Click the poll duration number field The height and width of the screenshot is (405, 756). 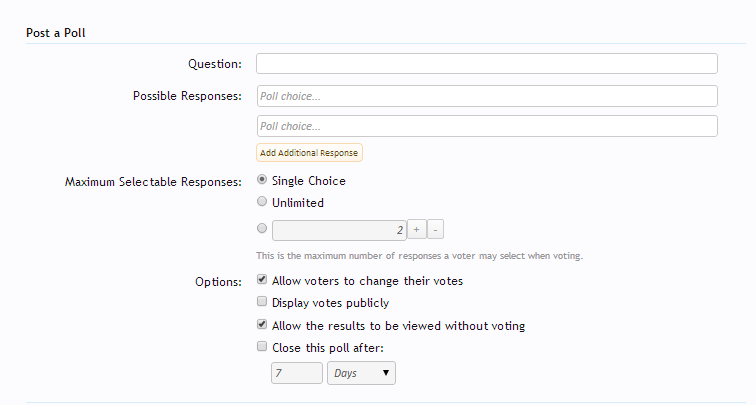tap(297, 373)
